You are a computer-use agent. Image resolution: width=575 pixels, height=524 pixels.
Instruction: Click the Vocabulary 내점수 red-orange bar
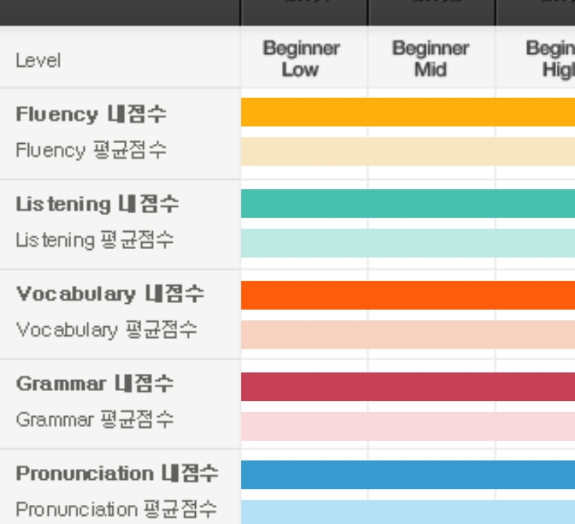408,295
